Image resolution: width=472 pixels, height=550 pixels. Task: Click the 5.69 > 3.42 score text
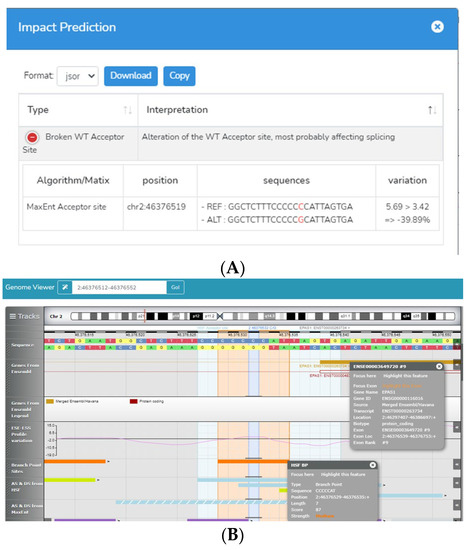(407, 207)
